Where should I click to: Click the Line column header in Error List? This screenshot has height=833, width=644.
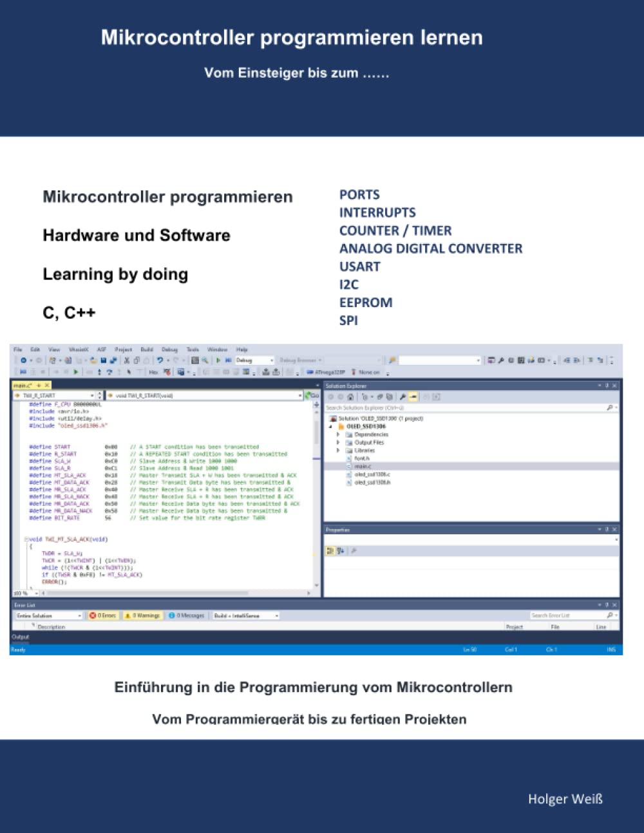pos(601,626)
